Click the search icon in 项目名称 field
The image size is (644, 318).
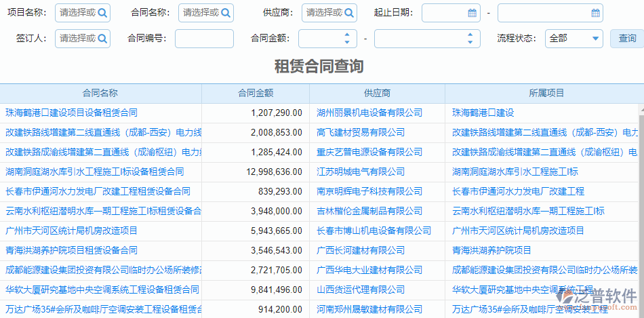[x=102, y=13]
